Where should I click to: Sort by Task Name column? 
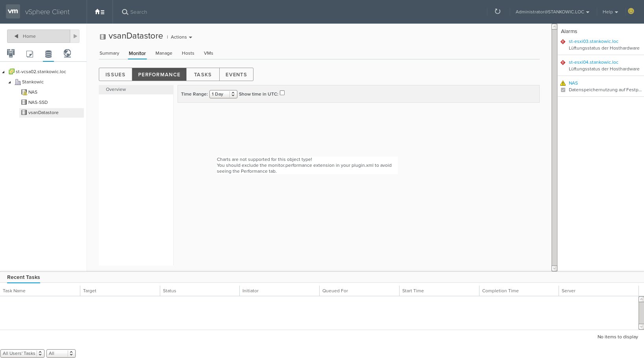[x=40, y=291]
